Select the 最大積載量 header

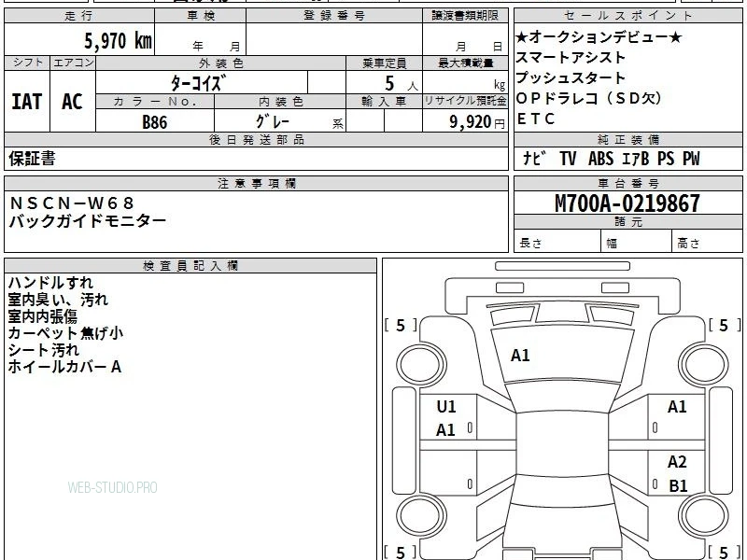[465, 63]
